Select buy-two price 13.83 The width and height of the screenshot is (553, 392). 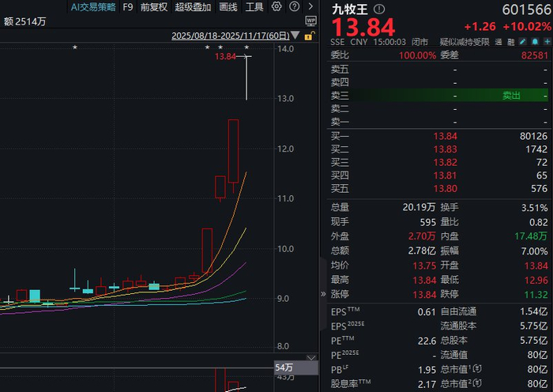pos(445,149)
